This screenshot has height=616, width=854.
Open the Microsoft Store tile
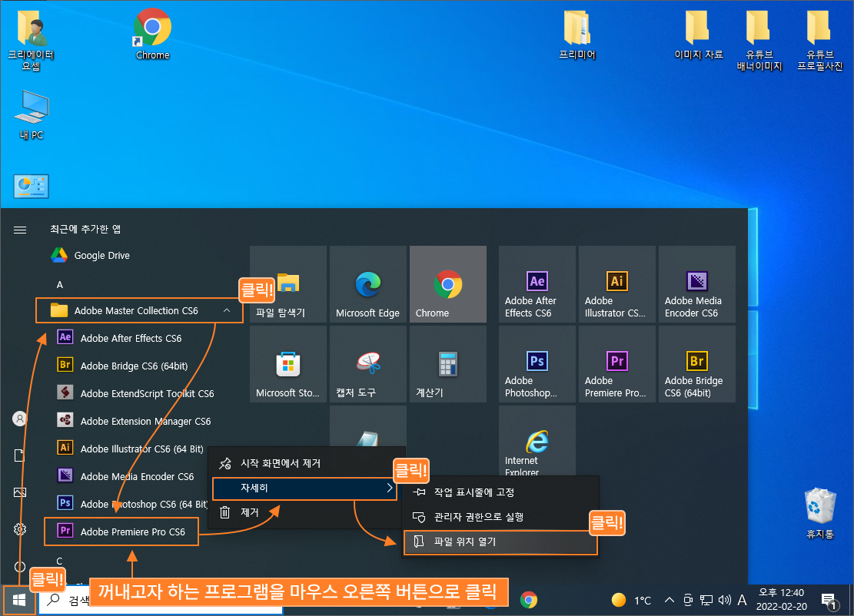coord(288,364)
